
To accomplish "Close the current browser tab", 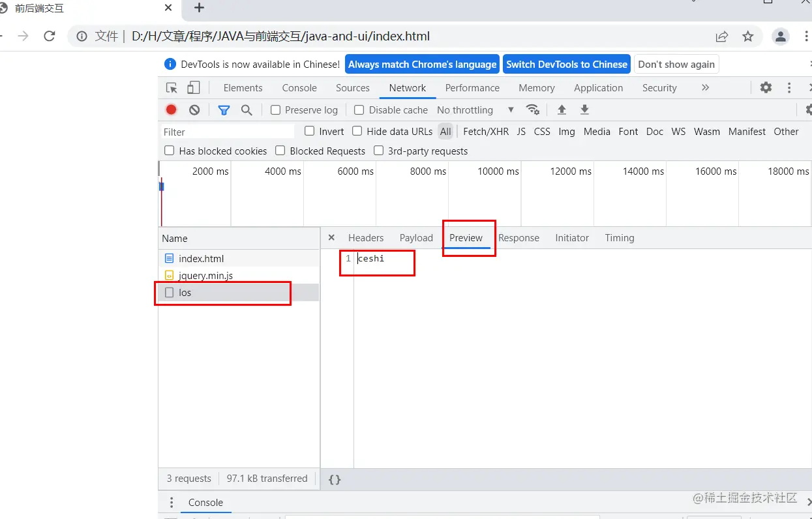I will coord(169,8).
